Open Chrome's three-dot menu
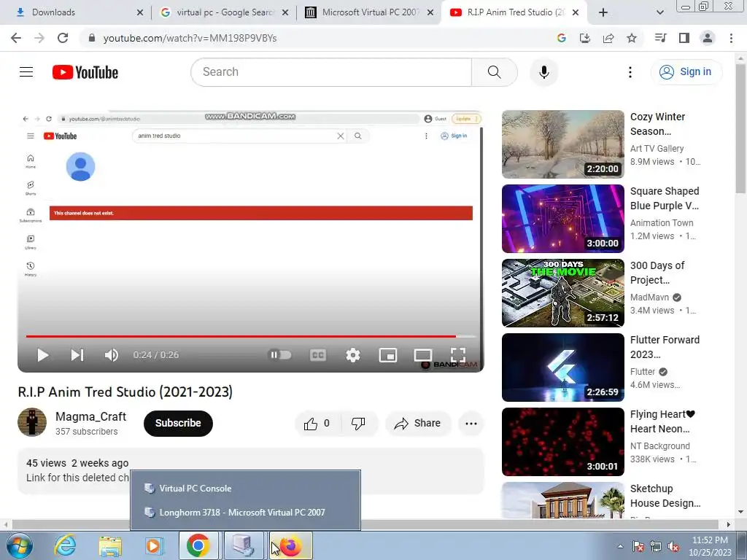Image resolution: width=747 pixels, height=560 pixels. click(731, 38)
